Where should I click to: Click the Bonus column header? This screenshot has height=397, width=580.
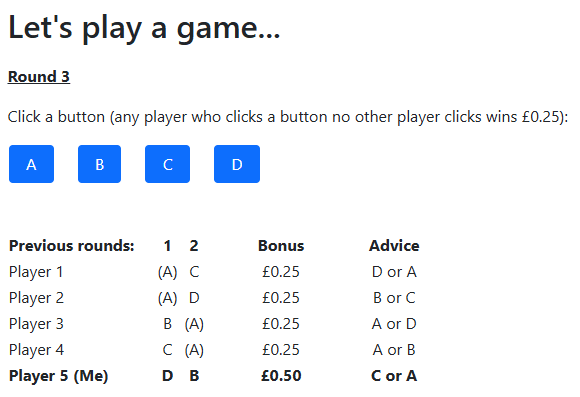[x=281, y=246]
